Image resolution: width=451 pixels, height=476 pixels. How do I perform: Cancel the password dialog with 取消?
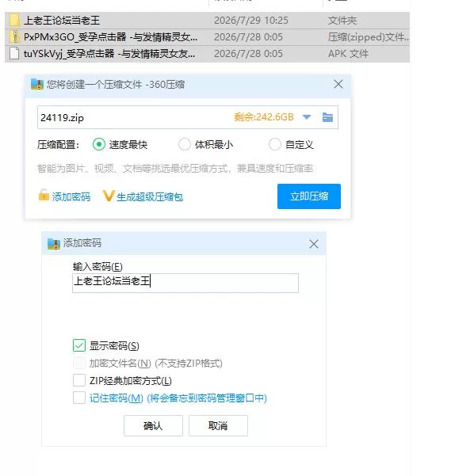218,425
